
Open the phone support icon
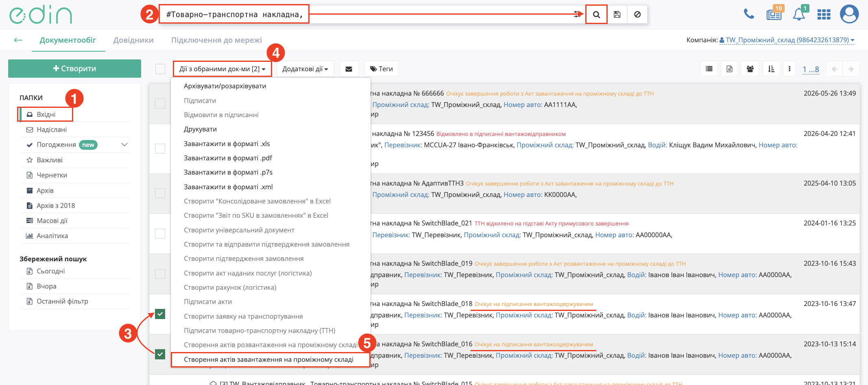(749, 14)
